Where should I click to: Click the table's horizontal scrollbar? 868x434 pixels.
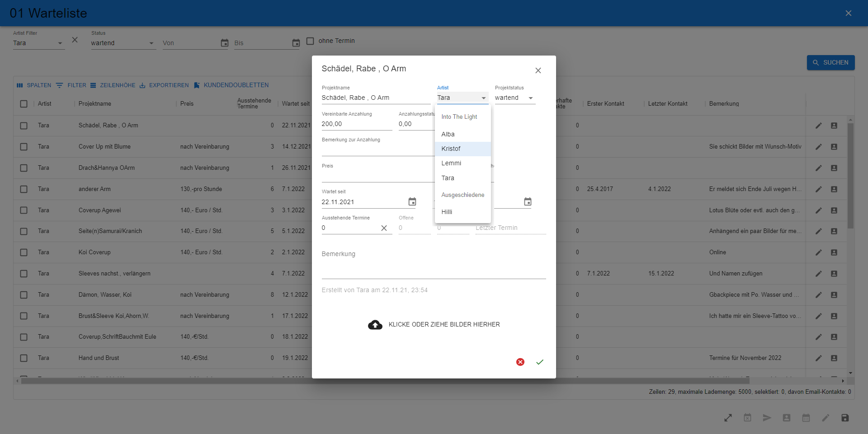(x=385, y=381)
